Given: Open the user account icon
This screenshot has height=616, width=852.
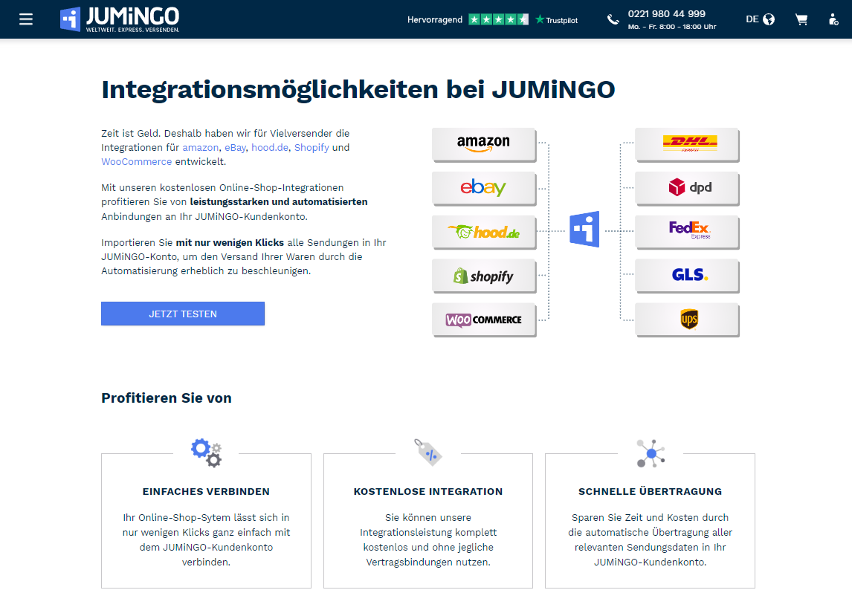Looking at the screenshot, I should tap(833, 19).
